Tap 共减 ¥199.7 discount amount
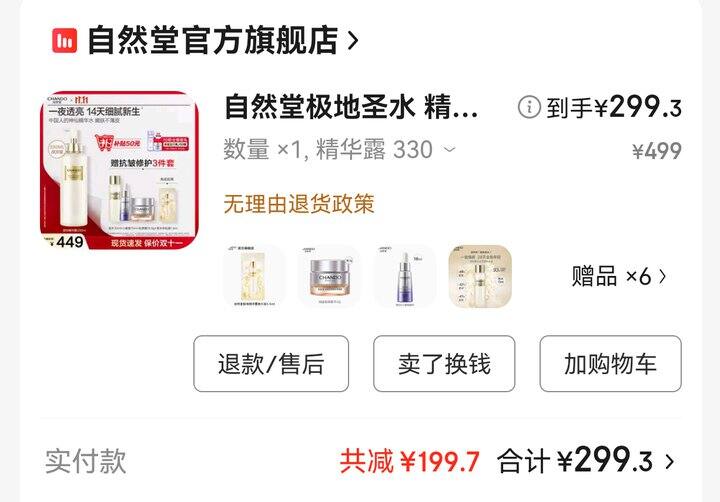720x502 pixels. pos(410,461)
